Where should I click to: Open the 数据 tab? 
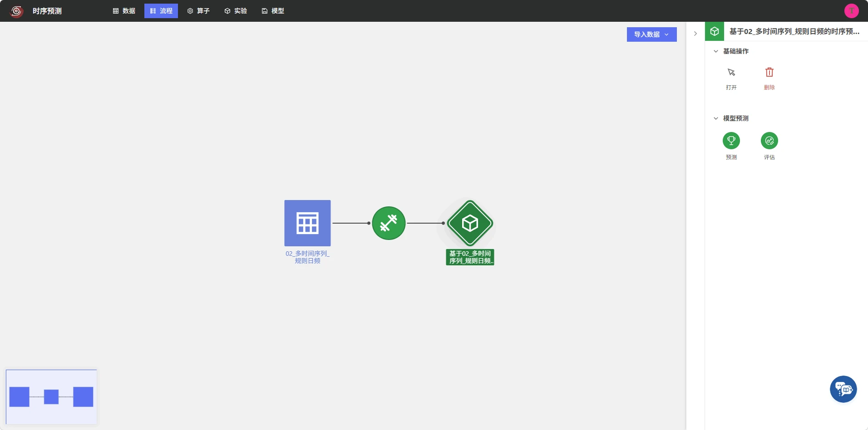[124, 11]
